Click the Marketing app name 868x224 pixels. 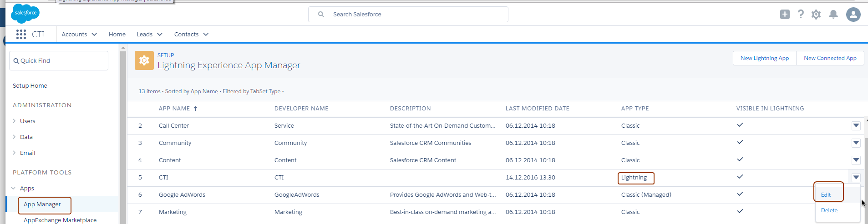click(173, 212)
